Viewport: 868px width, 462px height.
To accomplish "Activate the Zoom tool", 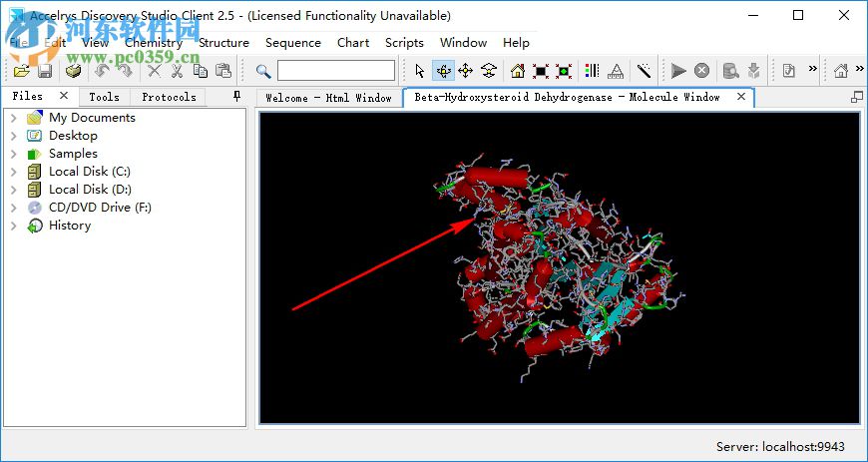I will pos(489,71).
